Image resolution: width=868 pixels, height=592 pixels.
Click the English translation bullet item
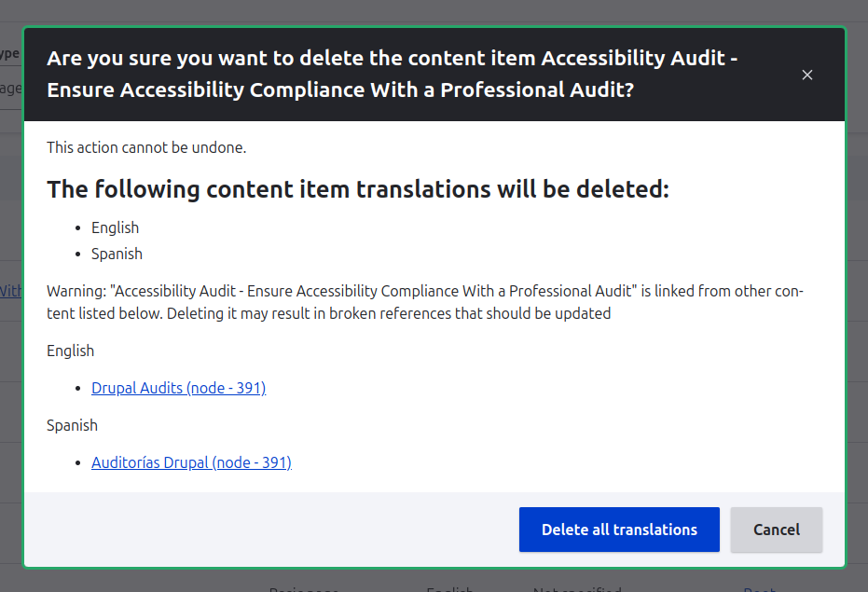[115, 227]
